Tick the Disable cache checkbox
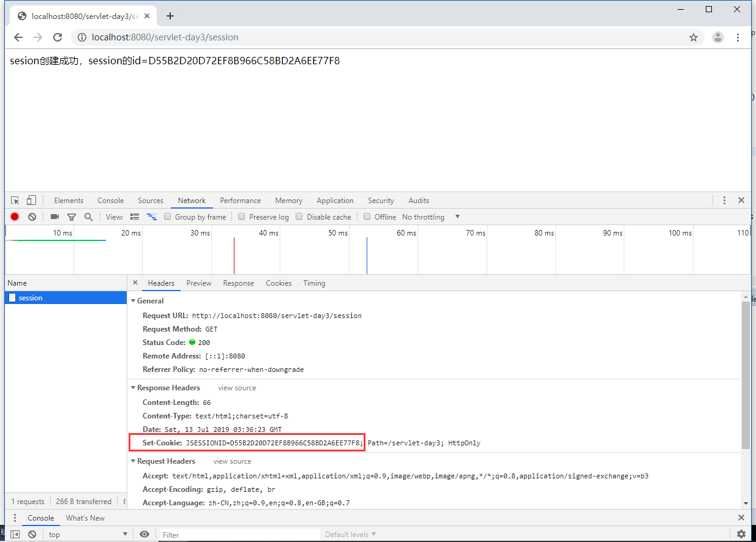This screenshot has width=756, height=542. pos(299,217)
